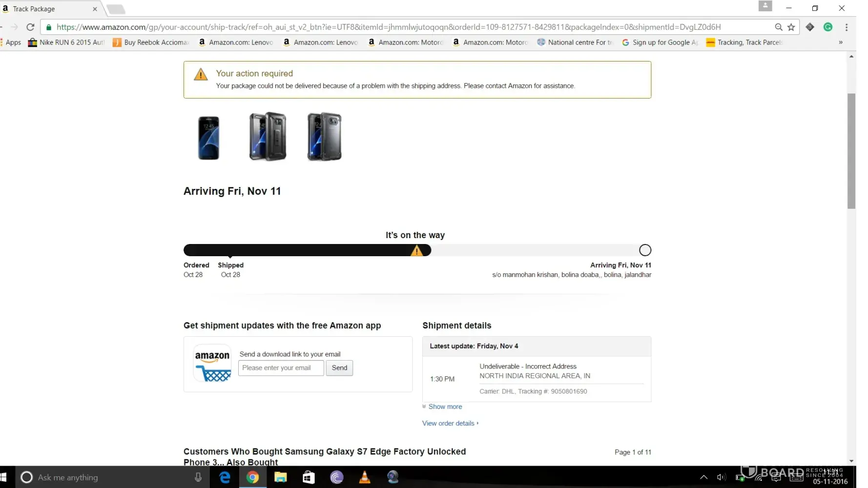Open the webcam app on the taskbar
Screen dimensions: 868x488
[x=393, y=477]
